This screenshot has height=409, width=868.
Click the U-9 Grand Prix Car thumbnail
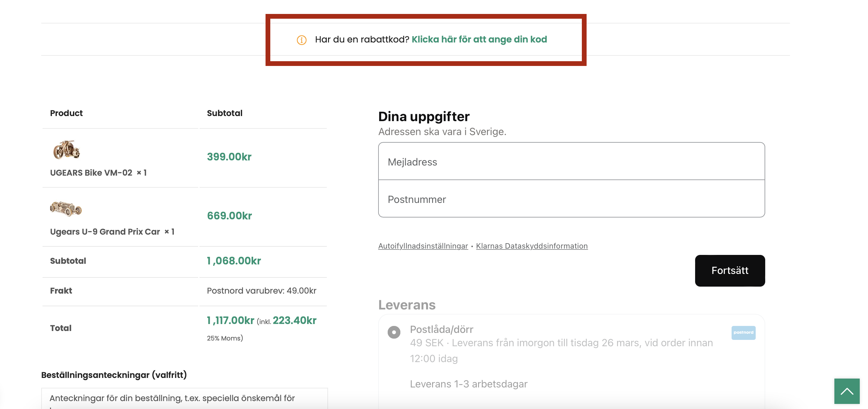click(66, 209)
